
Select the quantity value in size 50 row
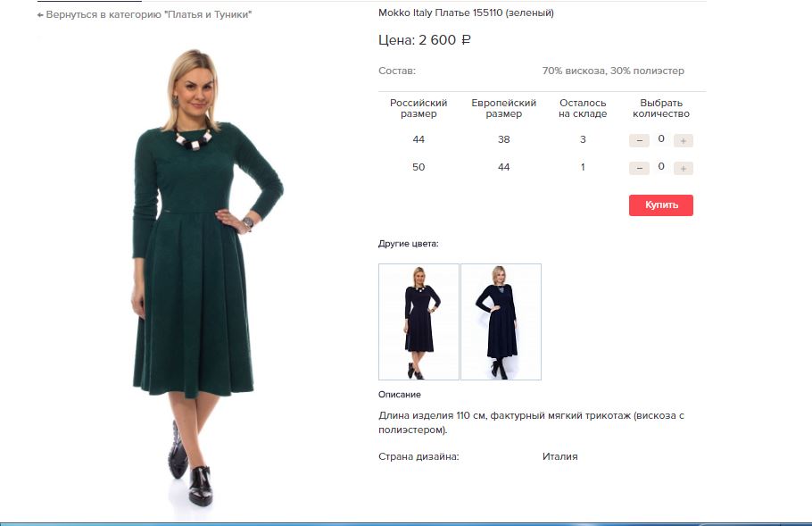661,166
